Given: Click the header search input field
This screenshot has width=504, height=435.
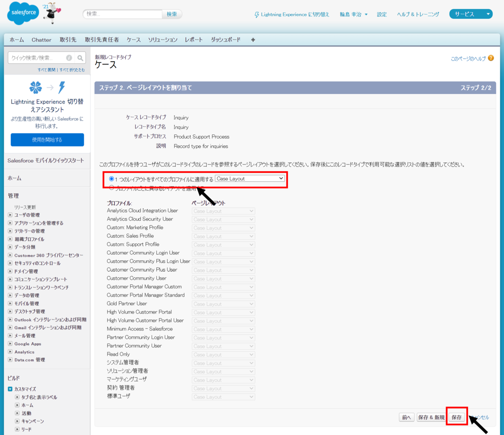Looking at the screenshot, I should tap(123, 14).
